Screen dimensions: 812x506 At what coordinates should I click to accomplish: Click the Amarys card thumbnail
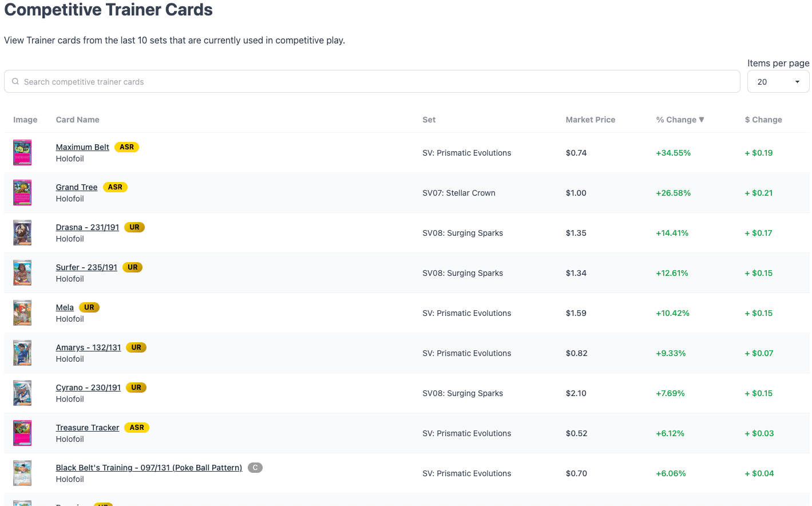[22, 353]
